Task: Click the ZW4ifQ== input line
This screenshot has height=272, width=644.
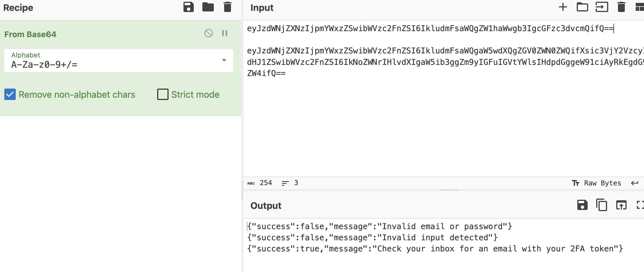Action: [266, 73]
